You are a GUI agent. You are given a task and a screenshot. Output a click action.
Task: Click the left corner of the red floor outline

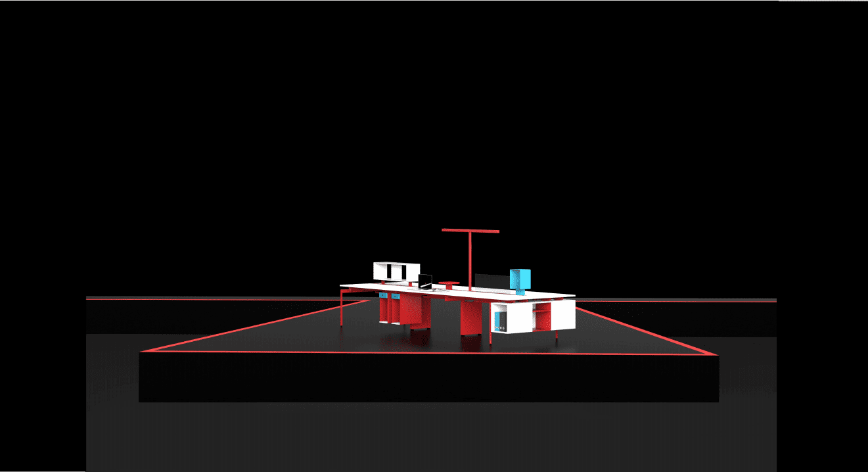143,351
